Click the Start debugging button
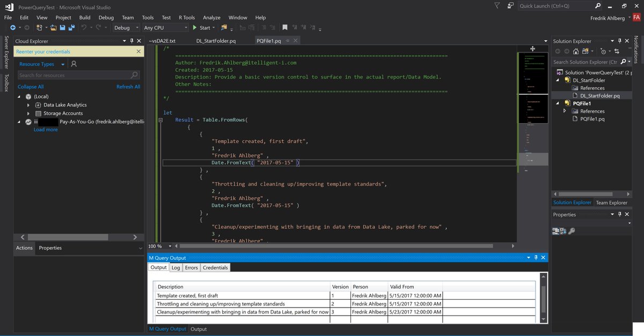The image size is (644, 336). point(202,27)
